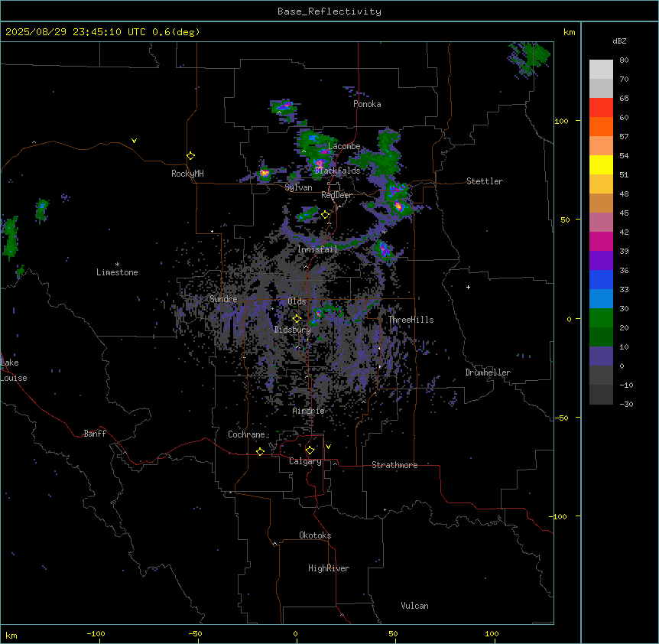Click the Ponoka city label
The width and height of the screenshot is (659, 644).
(x=367, y=104)
